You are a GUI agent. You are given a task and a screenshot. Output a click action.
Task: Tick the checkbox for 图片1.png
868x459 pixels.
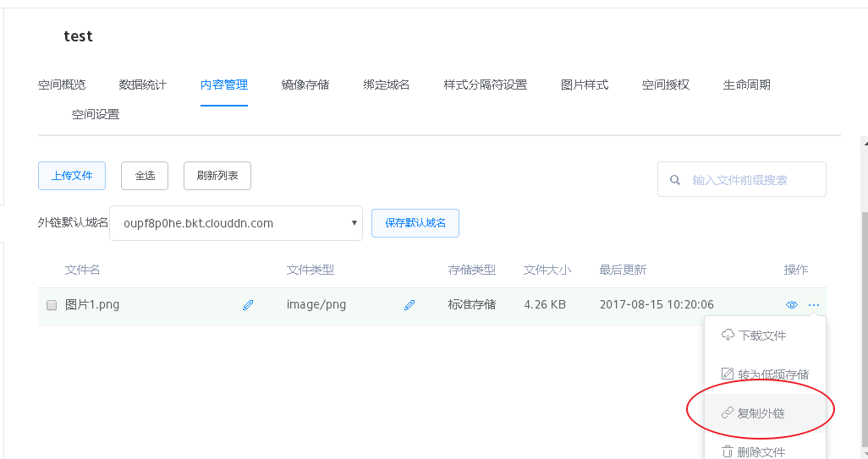coord(52,305)
